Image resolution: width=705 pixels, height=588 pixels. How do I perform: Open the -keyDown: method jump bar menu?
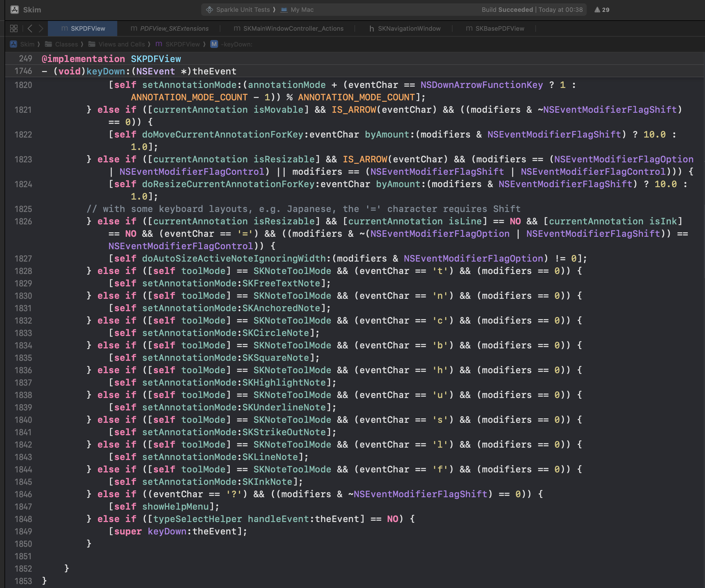236,44
